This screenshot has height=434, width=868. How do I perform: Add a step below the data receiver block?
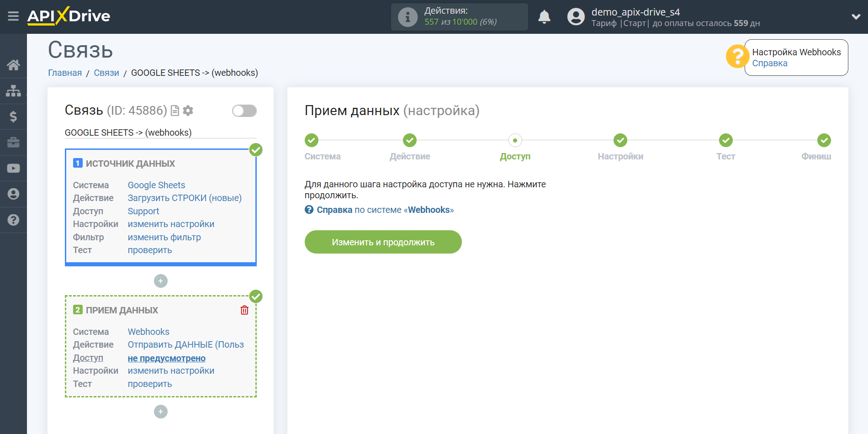[x=161, y=412]
